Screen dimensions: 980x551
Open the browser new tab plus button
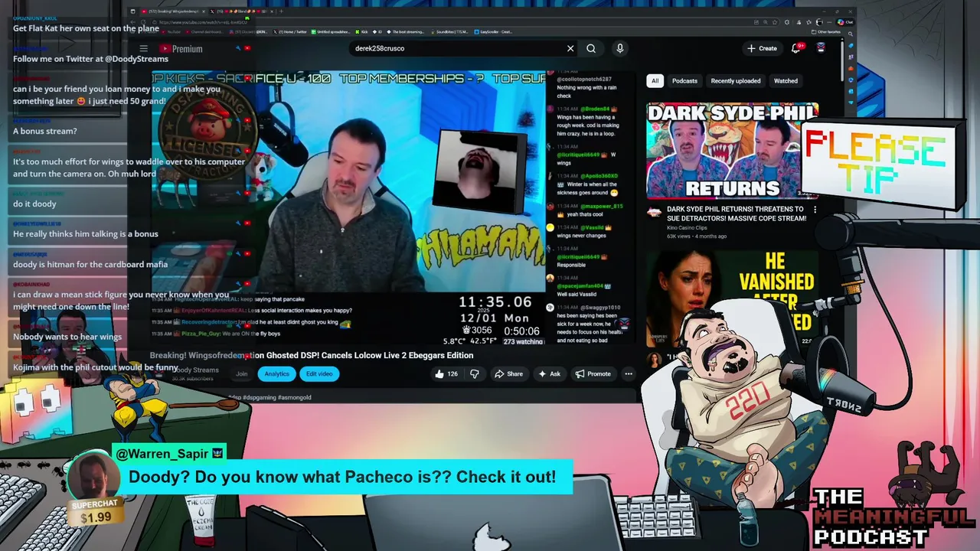coord(280,11)
